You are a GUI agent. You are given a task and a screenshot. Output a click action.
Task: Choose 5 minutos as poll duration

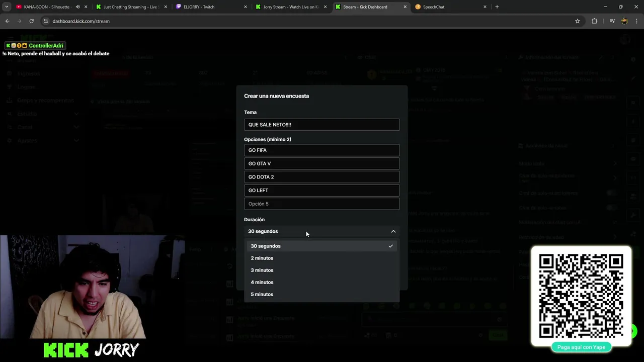(322, 294)
